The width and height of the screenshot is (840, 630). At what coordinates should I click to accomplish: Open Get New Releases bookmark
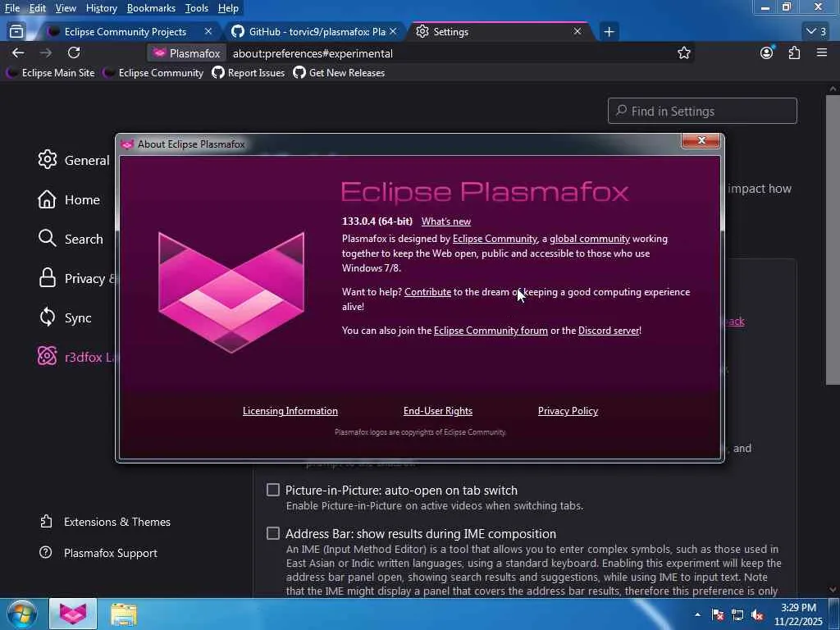point(339,73)
